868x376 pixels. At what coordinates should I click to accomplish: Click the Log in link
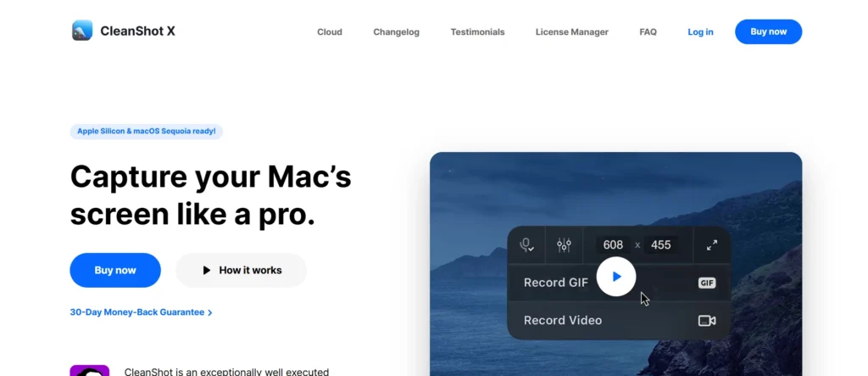tap(700, 32)
